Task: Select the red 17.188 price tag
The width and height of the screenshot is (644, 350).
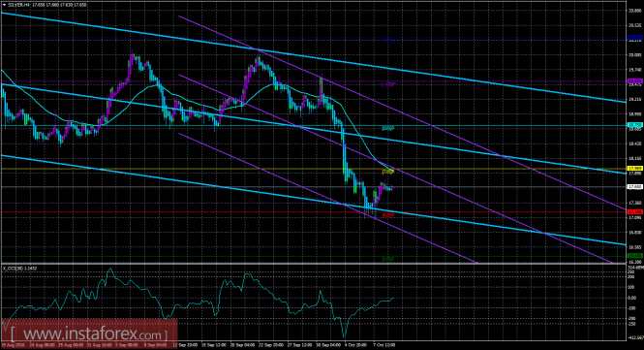Action: (x=635, y=211)
